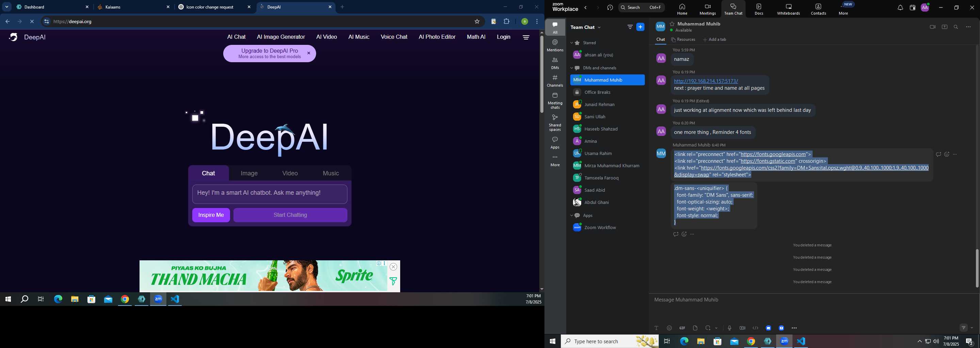Image resolution: width=980 pixels, height=348 pixels.
Task: Click DeepAI page vertical scrollbar
Action: [542, 74]
